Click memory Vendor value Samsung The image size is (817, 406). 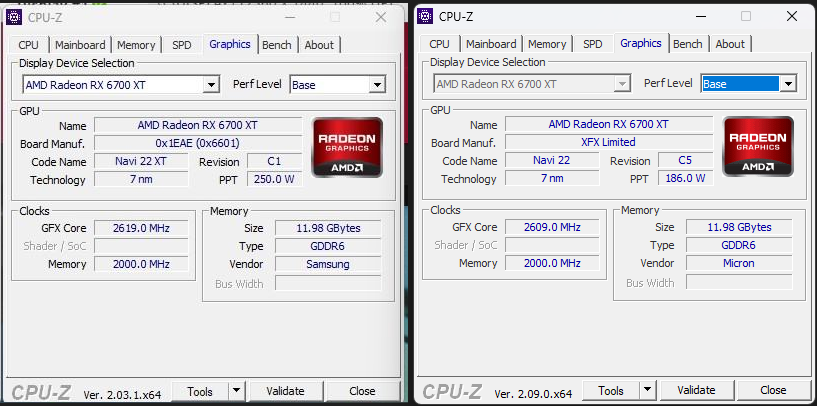pos(328,264)
